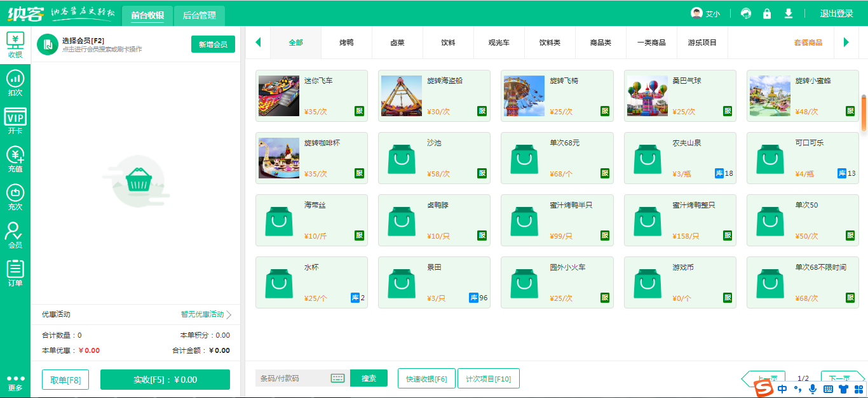The image size is (868, 398).
Task: Click the lock screen icon in header
Action: pos(767,13)
